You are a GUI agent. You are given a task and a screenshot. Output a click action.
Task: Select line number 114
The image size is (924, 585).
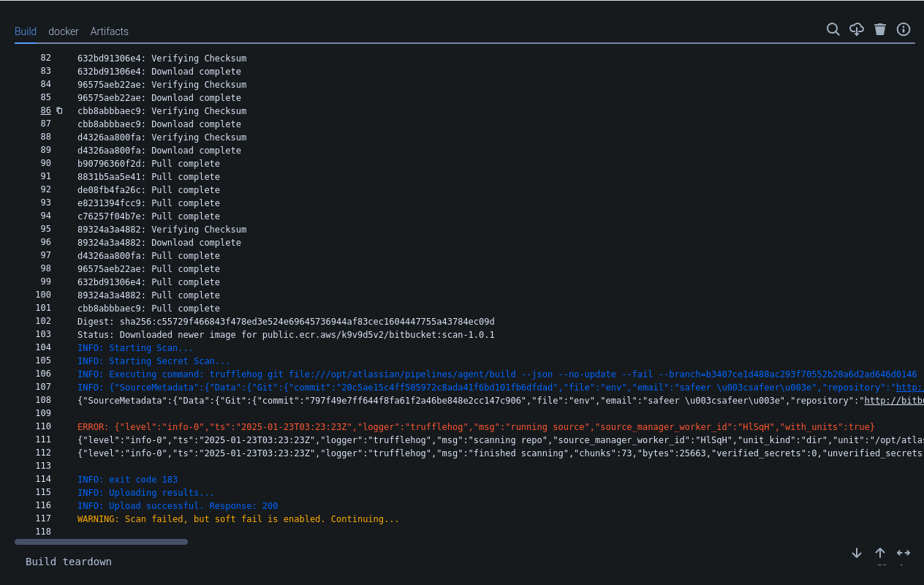(x=43, y=480)
